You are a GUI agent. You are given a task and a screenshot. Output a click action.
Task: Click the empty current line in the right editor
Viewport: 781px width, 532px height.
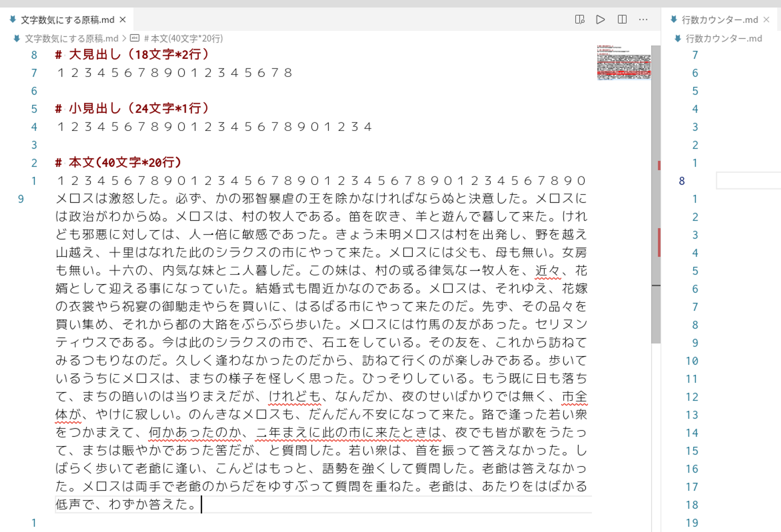pos(749,181)
